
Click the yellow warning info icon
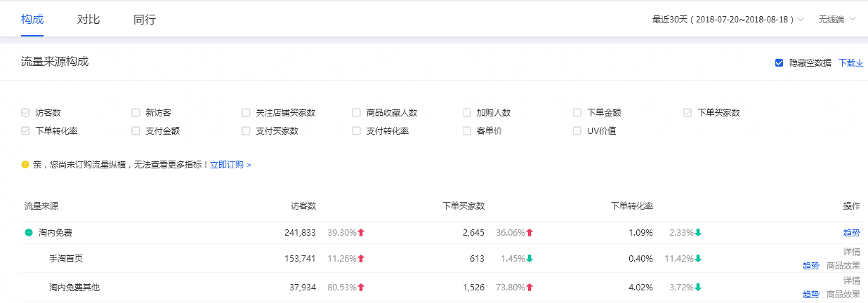(26, 165)
